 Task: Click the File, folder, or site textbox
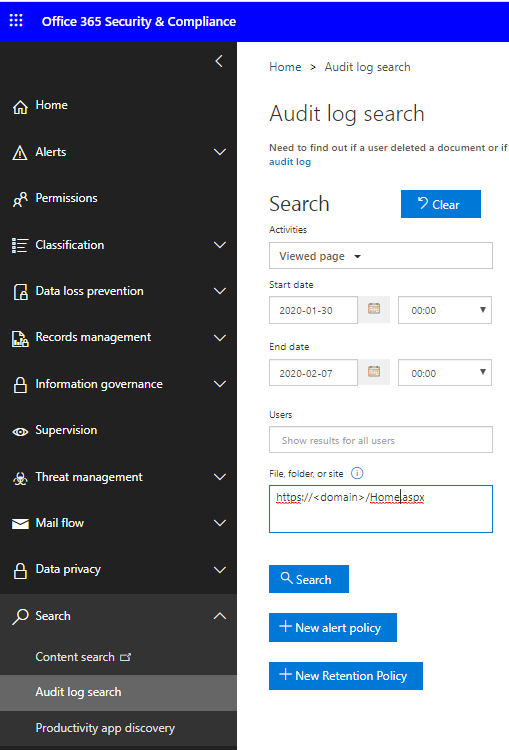(381, 509)
